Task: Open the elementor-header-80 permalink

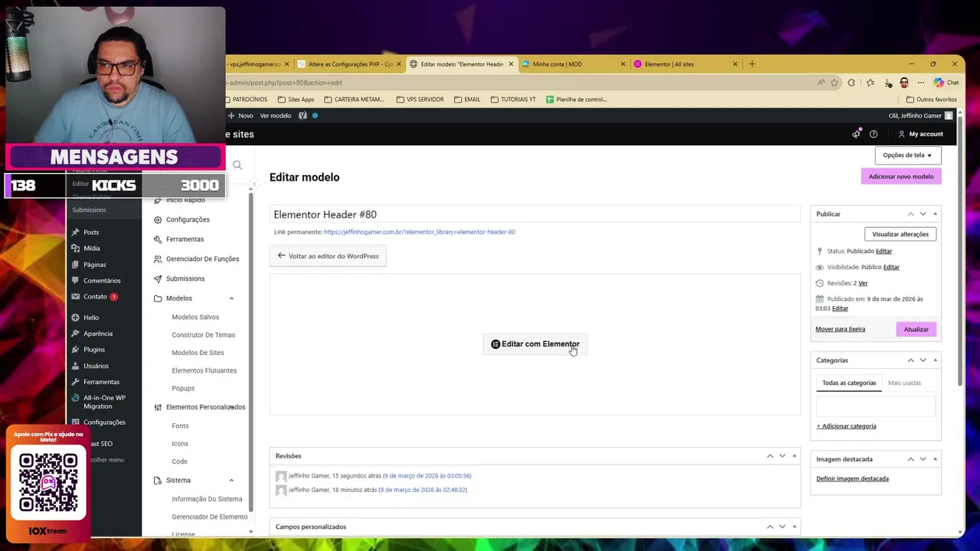Action: [420, 232]
